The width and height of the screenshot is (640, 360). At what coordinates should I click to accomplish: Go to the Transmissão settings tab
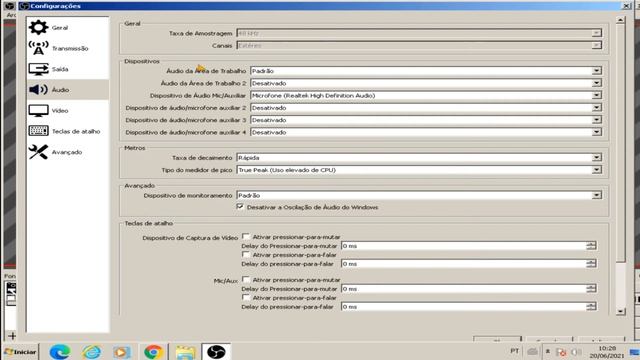(x=68, y=48)
